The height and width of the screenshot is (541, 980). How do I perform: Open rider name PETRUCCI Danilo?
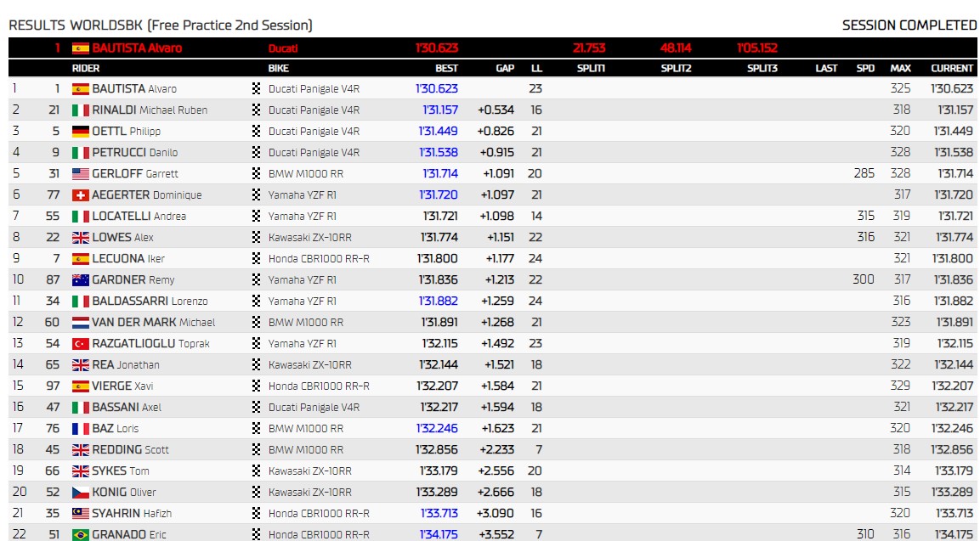point(134,152)
